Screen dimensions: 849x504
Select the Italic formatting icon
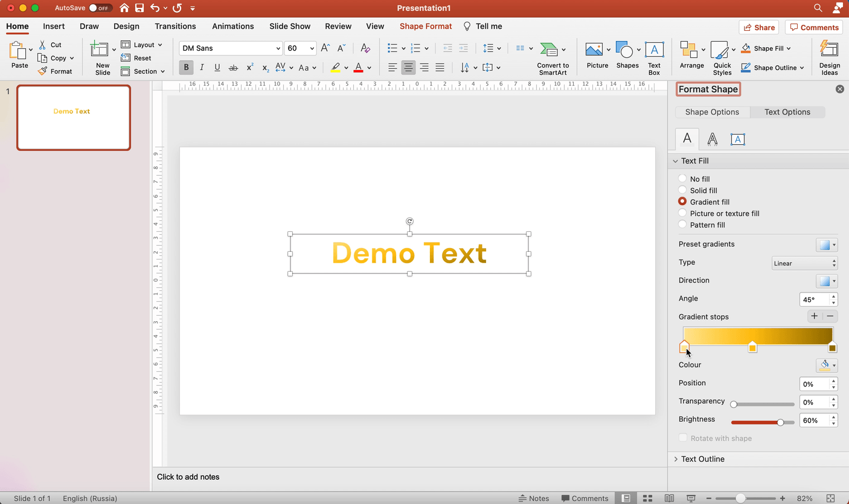tap(202, 67)
